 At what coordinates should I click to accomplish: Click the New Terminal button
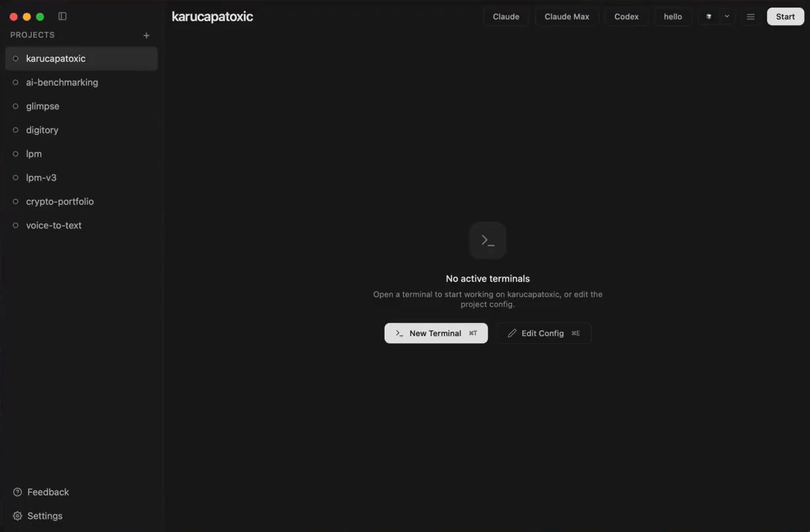coord(436,333)
